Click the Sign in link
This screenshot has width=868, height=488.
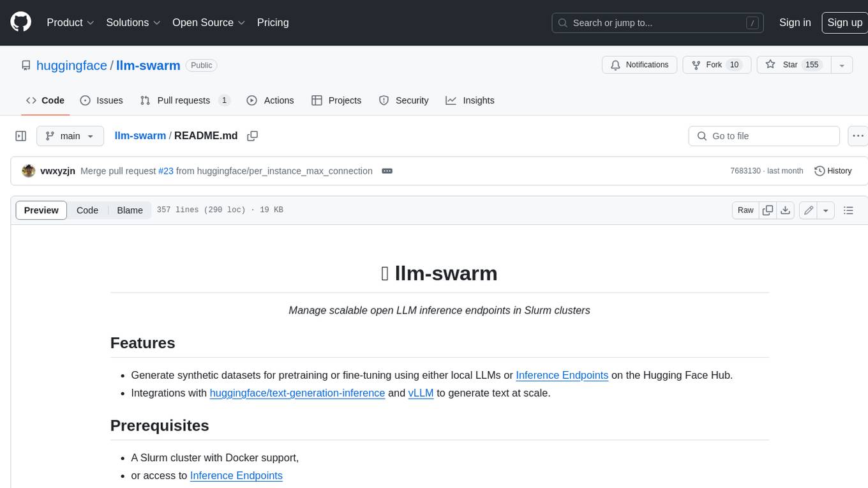pyautogui.click(x=795, y=22)
